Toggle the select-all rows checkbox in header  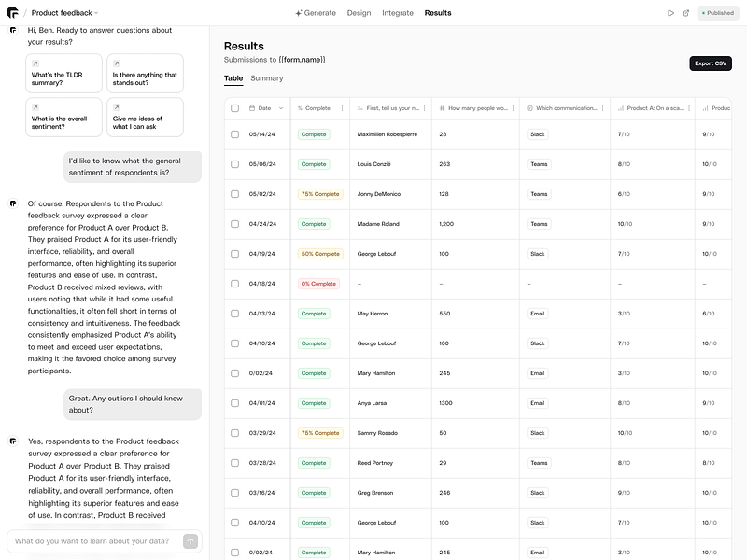point(235,108)
